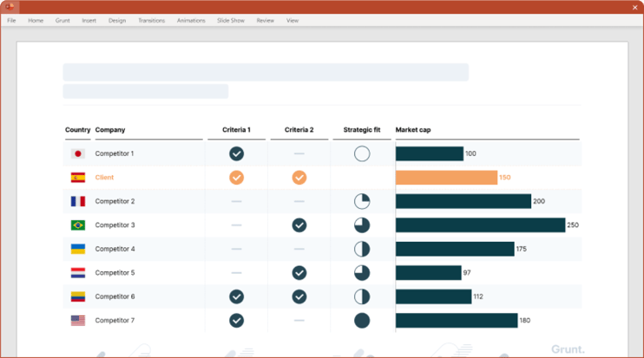This screenshot has width=644, height=358.
Task: Select the France flag beside Competitor 2
Action: pos(78,201)
